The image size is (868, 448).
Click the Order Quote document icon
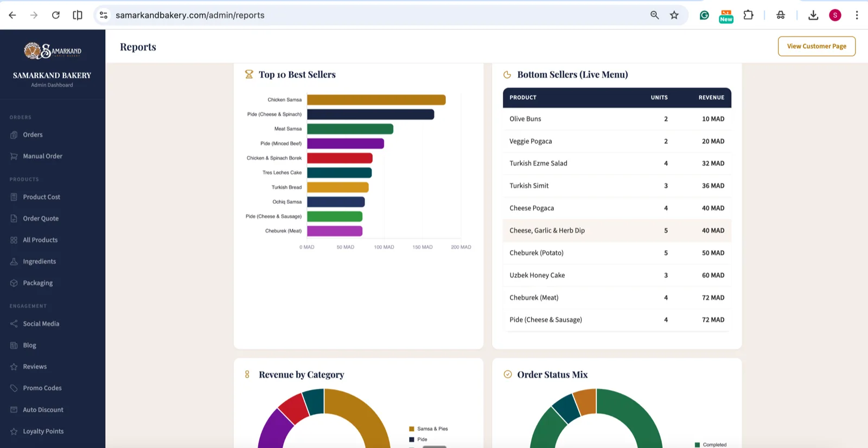click(14, 219)
